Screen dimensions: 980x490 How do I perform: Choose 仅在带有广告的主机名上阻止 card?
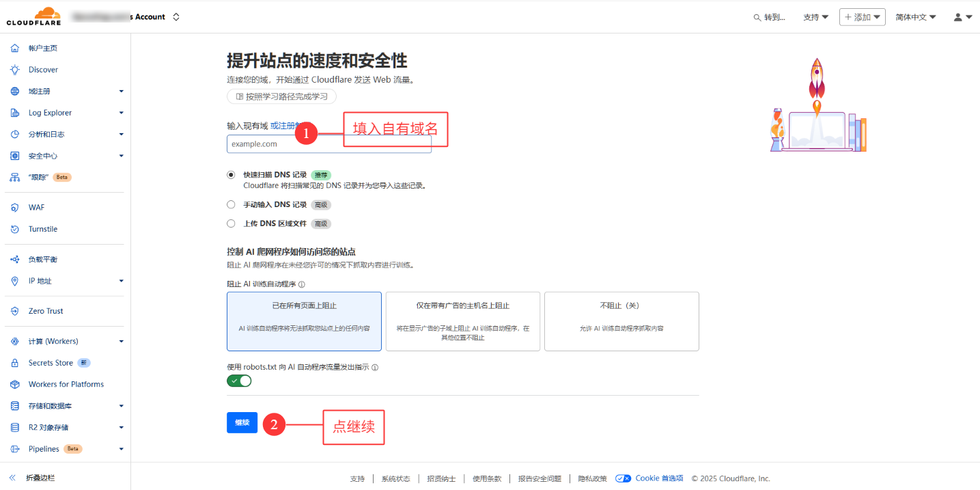(x=463, y=321)
